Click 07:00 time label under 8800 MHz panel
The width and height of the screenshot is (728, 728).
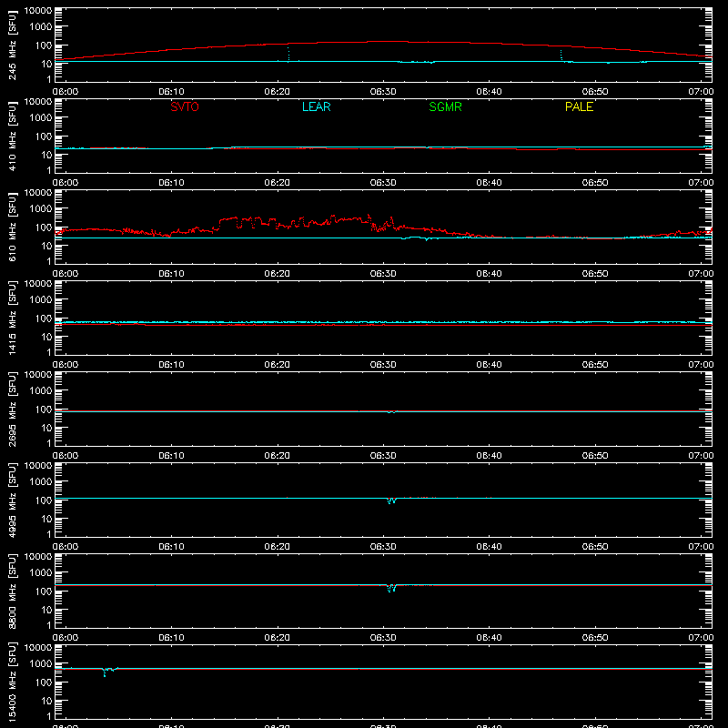point(701,638)
